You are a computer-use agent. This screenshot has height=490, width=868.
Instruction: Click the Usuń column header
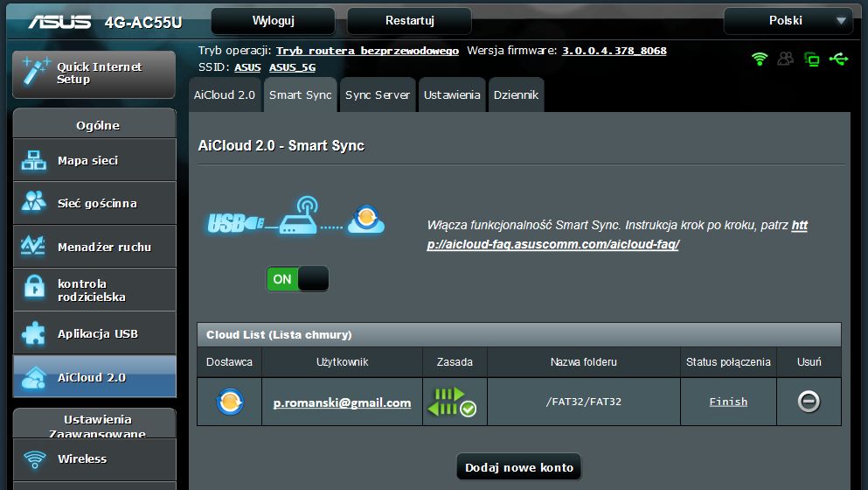(x=809, y=362)
